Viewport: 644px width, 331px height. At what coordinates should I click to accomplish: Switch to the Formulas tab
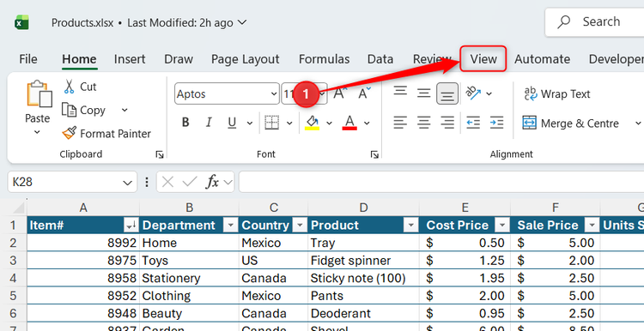tap(324, 59)
